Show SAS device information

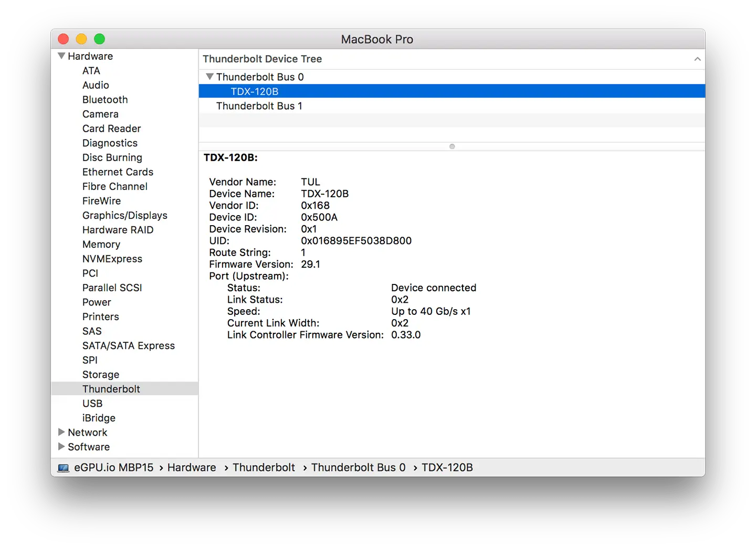92,331
